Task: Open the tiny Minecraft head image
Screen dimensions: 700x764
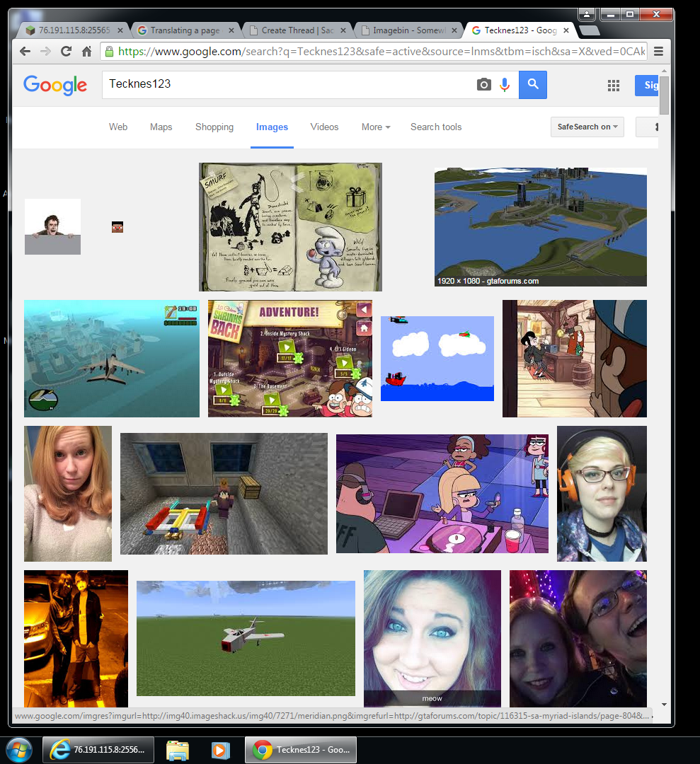Action: pyautogui.click(x=117, y=227)
